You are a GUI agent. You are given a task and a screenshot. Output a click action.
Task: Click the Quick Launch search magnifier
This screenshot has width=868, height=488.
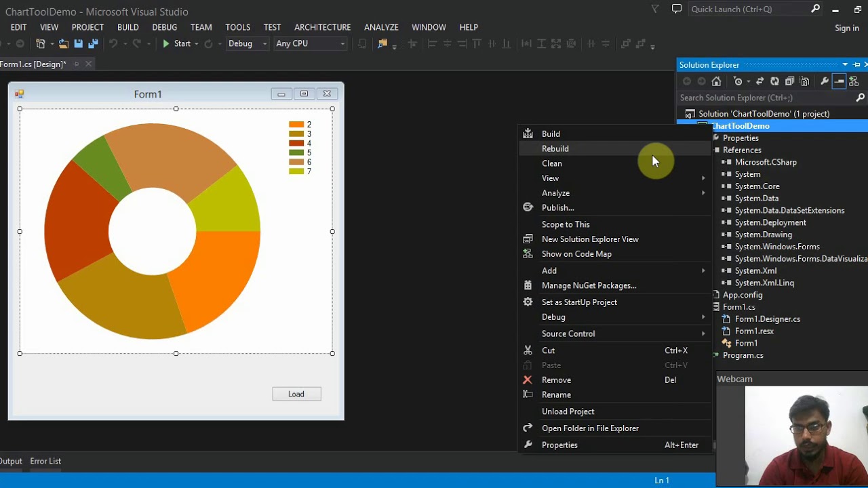pyautogui.click(x=815, y=9)
